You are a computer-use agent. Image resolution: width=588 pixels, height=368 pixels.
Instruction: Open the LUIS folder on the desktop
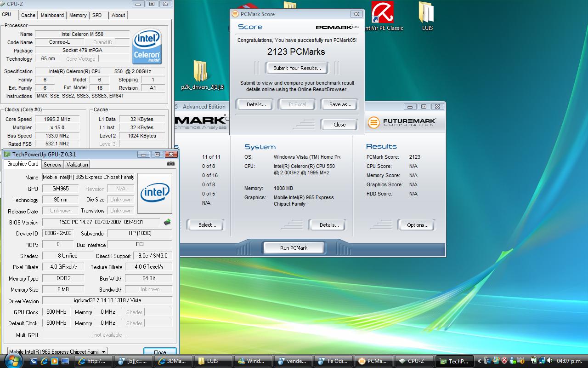[x=427, y=17]
